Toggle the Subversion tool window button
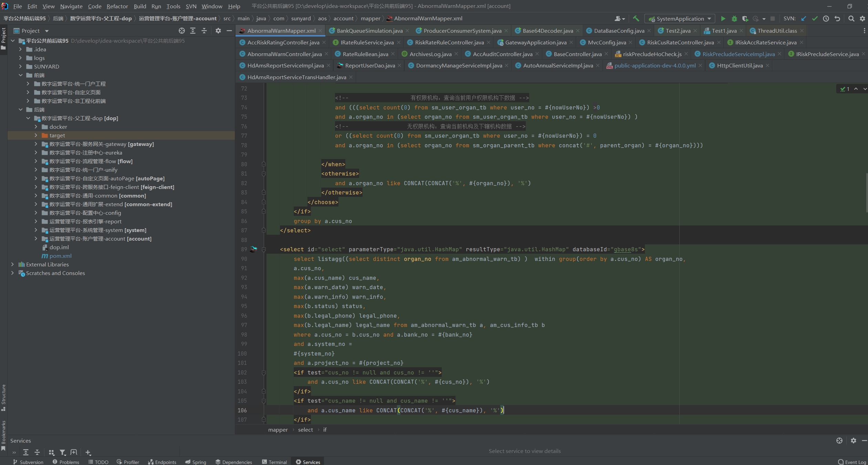The height and width of the screenshot is (465, 868). click(28, 462)
